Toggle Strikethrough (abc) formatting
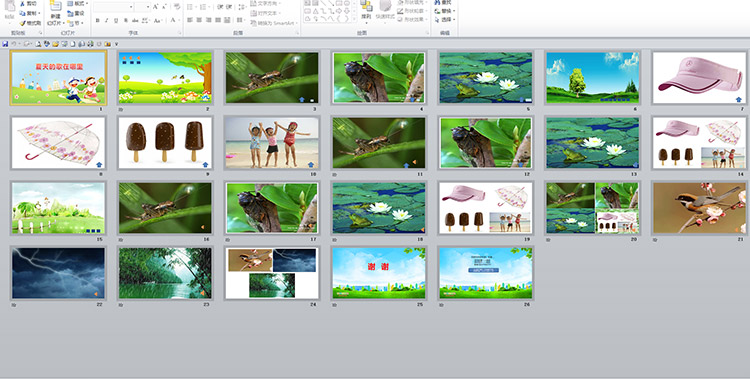750x379 pixels. tap(135, 20)
